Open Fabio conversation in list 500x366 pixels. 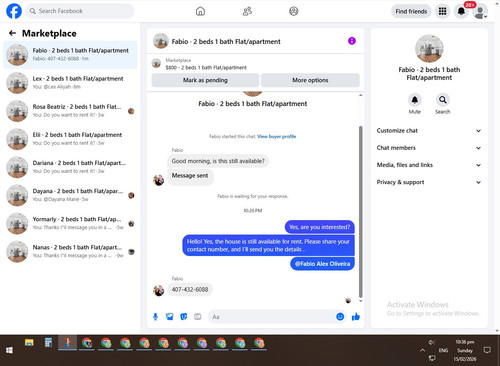[x=70, y=55]
